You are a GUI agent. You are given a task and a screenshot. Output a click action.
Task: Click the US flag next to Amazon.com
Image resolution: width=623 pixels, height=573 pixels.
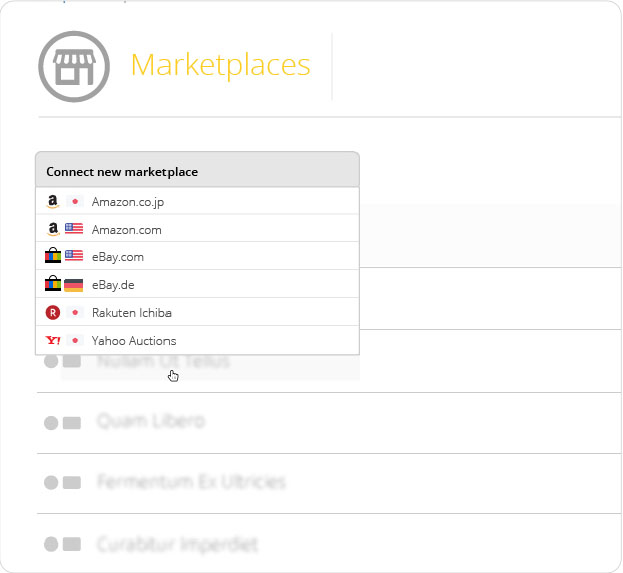pos(74,229)
